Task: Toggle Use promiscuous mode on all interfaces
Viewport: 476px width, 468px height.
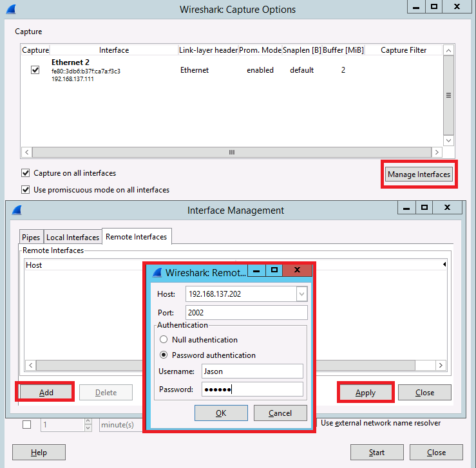Action: 26,189
